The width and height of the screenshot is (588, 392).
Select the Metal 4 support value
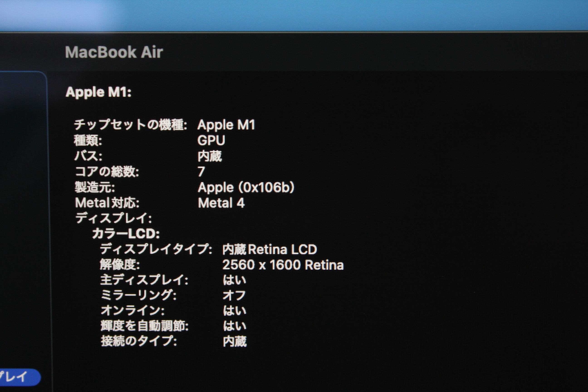(221, 203)
